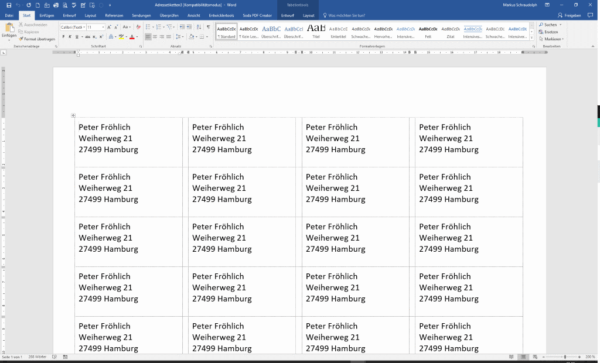This screenshot has width=600, height=363.
Task: Collapse the ribbon with the arrow at its right end
Action: 593,46
